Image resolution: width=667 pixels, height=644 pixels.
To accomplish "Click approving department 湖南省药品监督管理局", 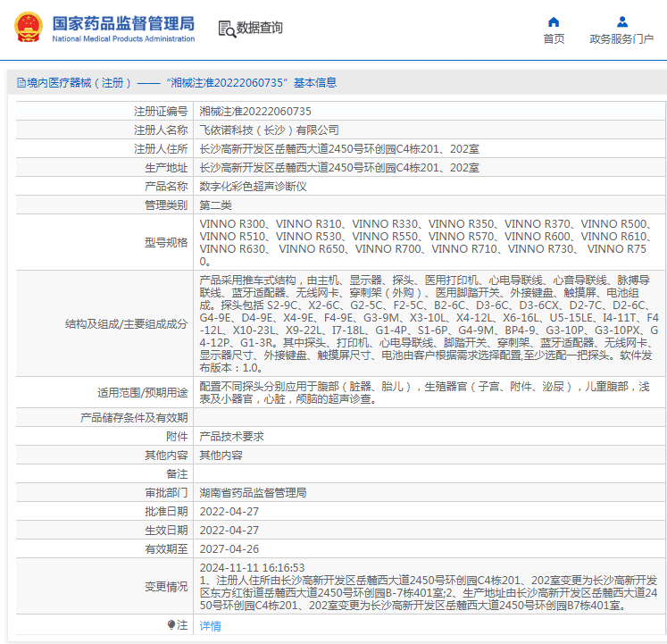I will coord(253,492).
